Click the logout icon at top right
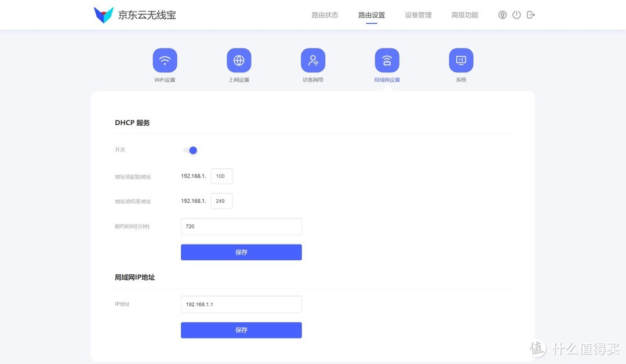This screenshot has height=364, width=626. coord(530,14)
